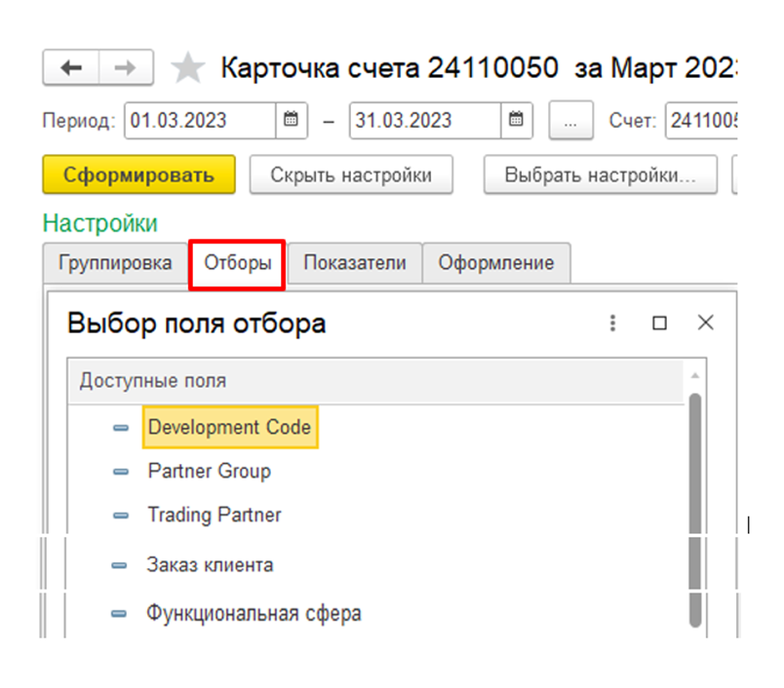Click the available fields vertical scrollbar

pos(695,507)
